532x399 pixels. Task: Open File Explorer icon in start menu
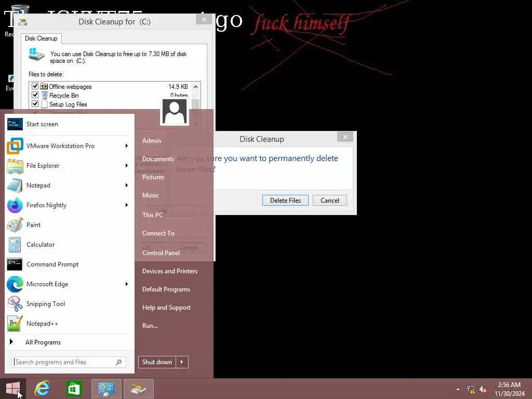tap(15, 166)
